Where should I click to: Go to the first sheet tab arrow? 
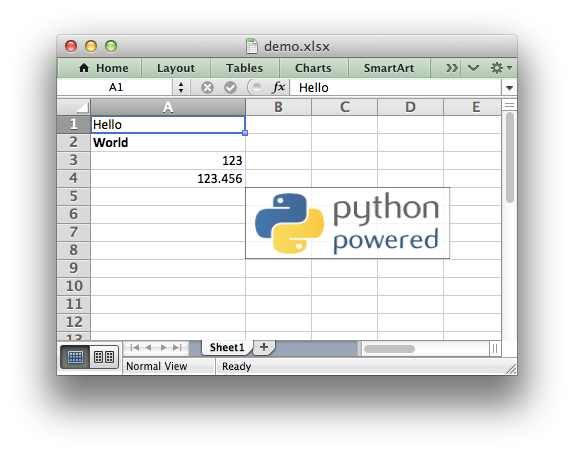[x=134, y=347]
